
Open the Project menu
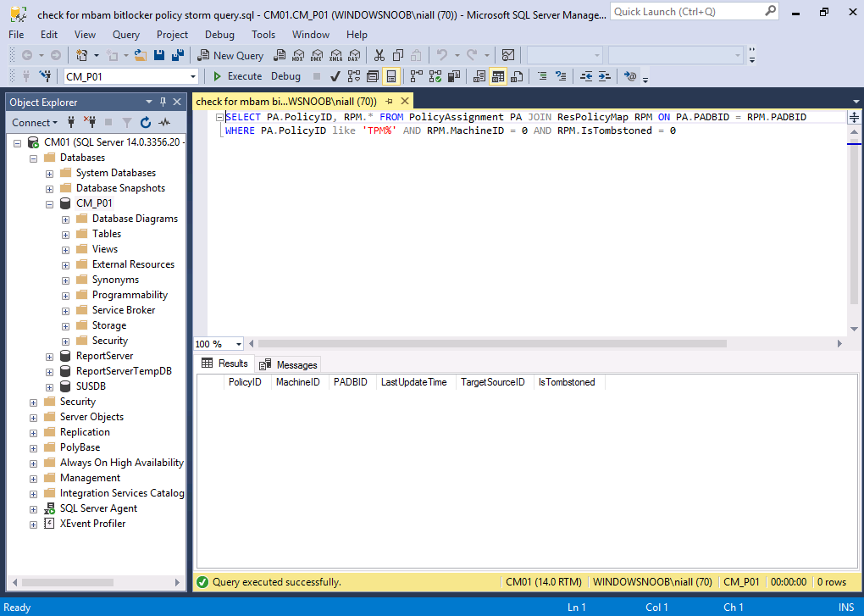tap(173, 34)
